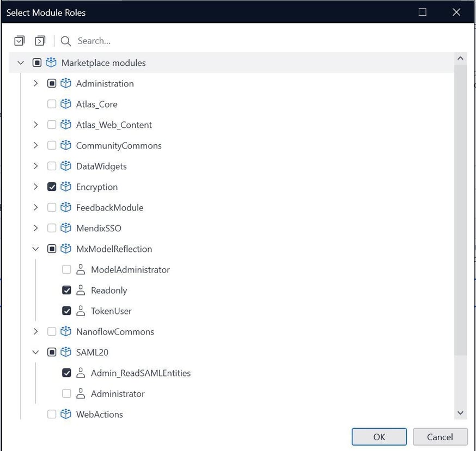Click the Encryption module package icon

tap(66, 187)
